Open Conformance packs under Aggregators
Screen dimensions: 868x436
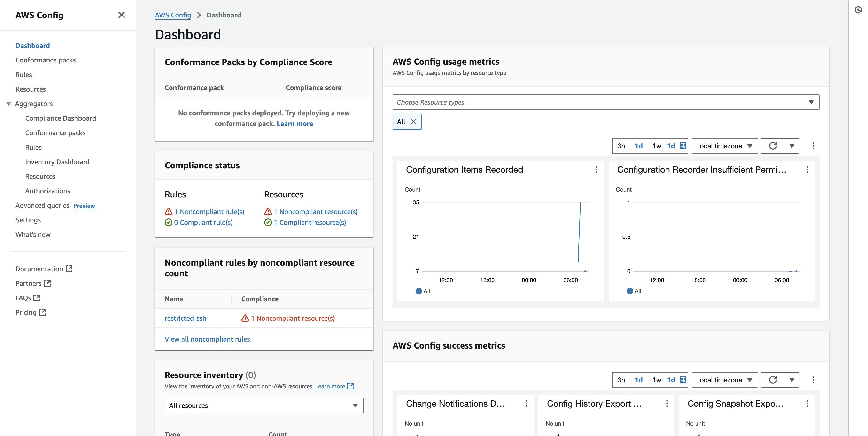[55, 133]
